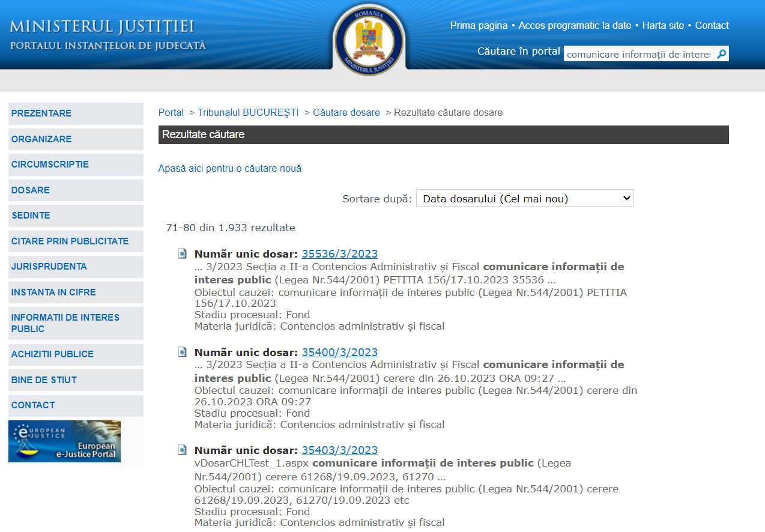Go to Portal breadcrumb link
Viewport: 765px width, 532px height.
pos(171,112)
